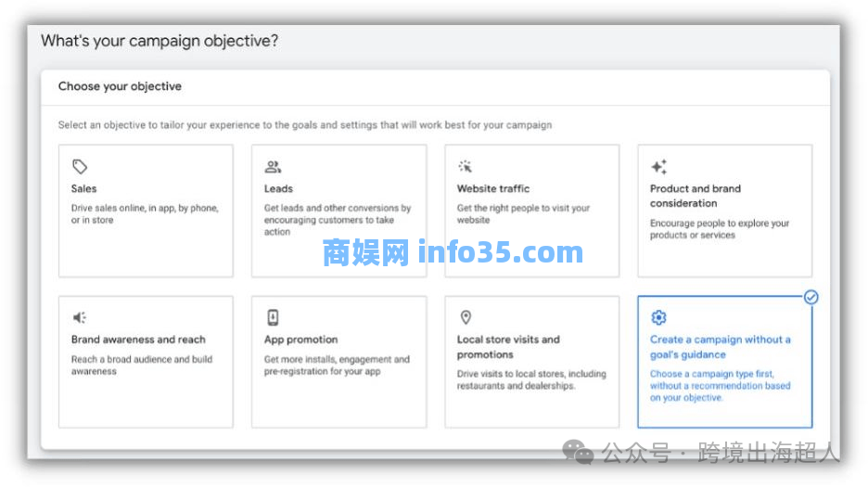Click 'Select an objective to tailor' instruction text
This screenshot has height=487, width=868.
pos(305,124)
